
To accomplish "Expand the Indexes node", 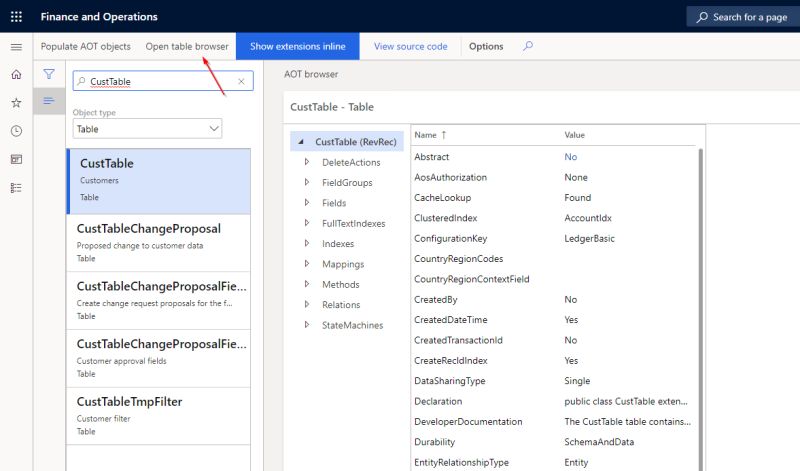I will (x=307, y=243).
